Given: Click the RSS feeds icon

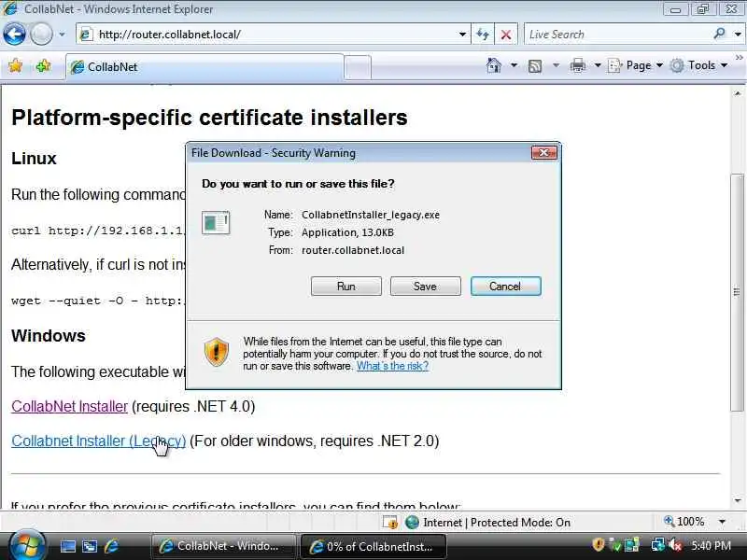Looking at the screenshot, I should (535, 65).
